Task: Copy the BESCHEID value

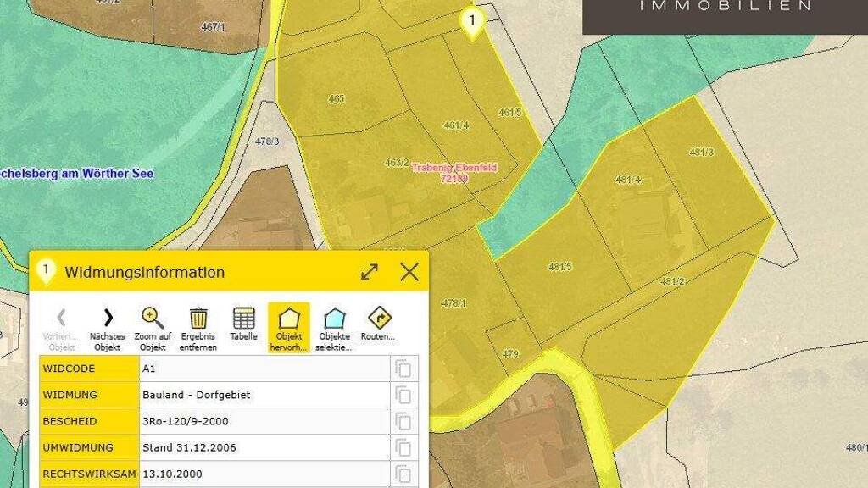Action: coord(403,421)
